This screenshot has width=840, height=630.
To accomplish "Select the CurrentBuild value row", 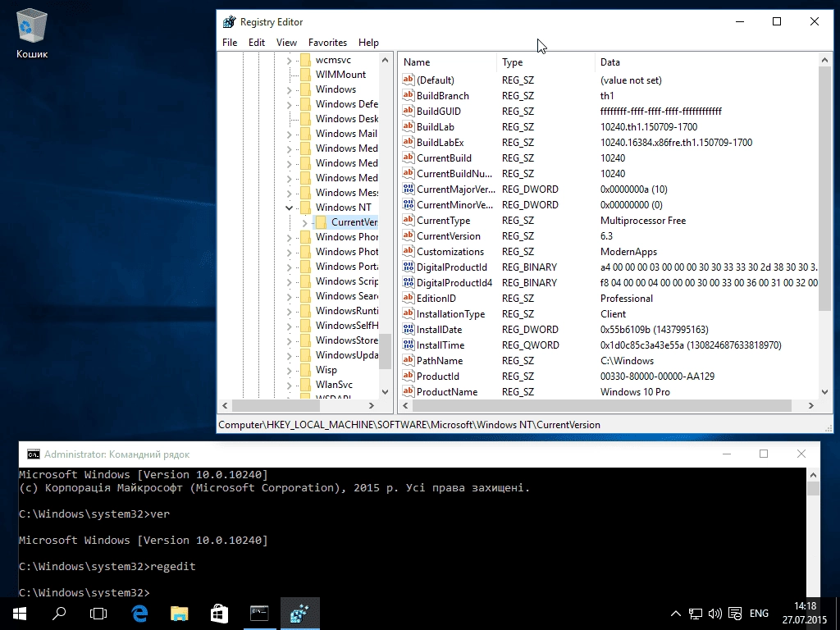I will click(609, 158).
